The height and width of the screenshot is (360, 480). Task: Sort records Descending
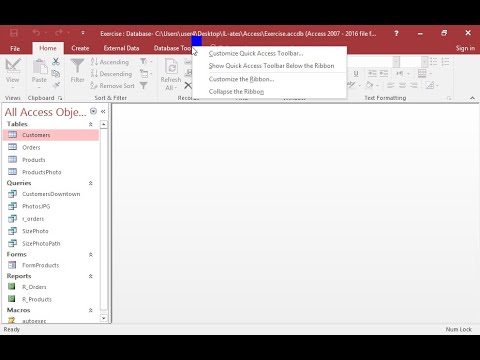[x=112, y=74]
